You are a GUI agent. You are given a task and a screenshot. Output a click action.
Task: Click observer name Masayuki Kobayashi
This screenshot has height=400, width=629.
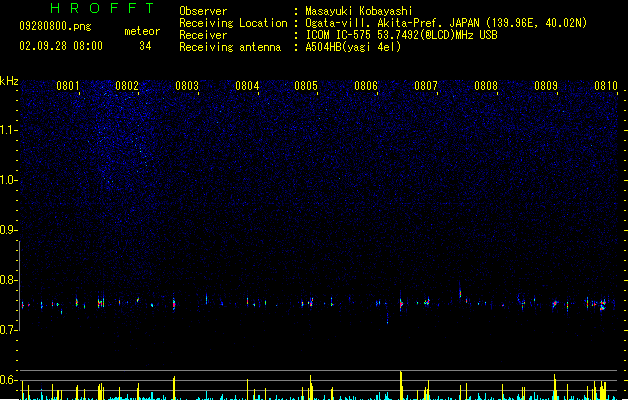pyautogui.click(x=359, y=11)
